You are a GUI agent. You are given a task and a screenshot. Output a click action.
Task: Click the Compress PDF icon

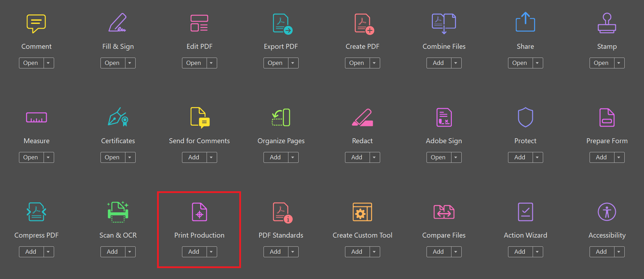click(x=36, y=212)
